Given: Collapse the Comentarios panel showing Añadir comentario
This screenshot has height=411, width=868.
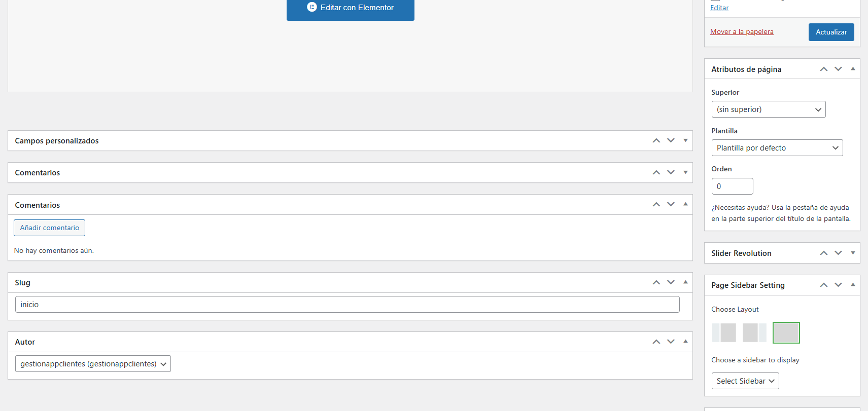Looking at the screenshot, I should point(685,204).
